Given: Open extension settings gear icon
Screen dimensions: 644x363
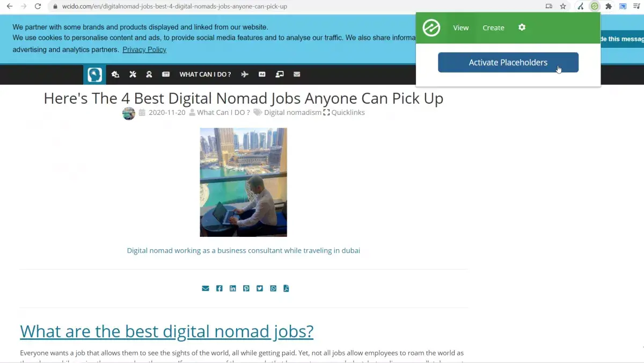Looking at the screenshot, I should tap(522, 27).
